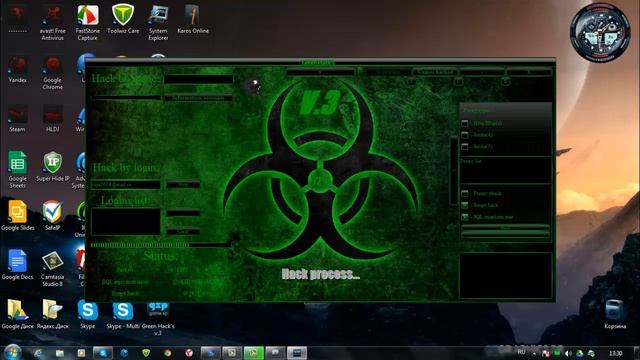This screenshot has width=640, height=360.
Task: Select Green Hack's v.3 desktop shortcut
Action: click(158, 319)
